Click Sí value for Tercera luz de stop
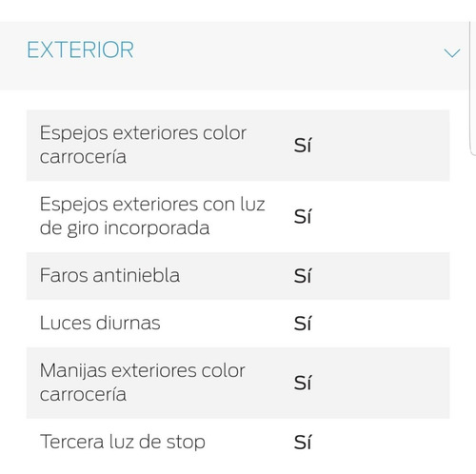This screenshot has height=474, width=476. click(303, 442)
